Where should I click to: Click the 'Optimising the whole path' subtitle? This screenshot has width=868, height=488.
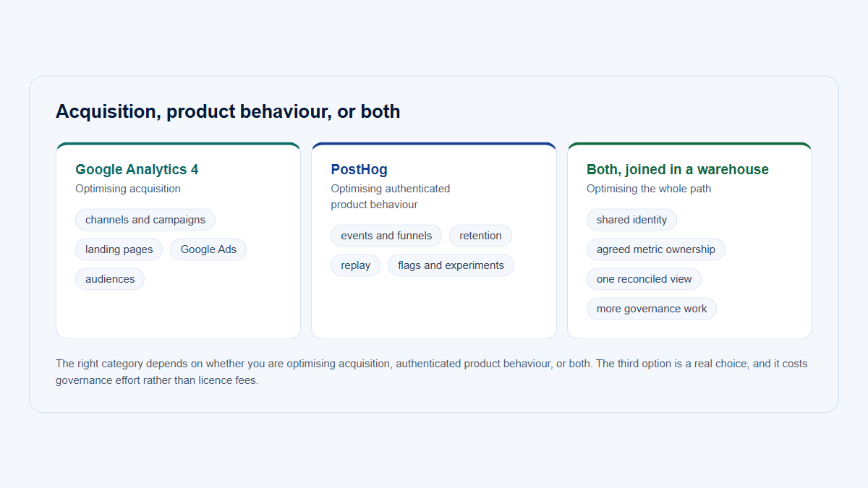click(x=649, y=189)
